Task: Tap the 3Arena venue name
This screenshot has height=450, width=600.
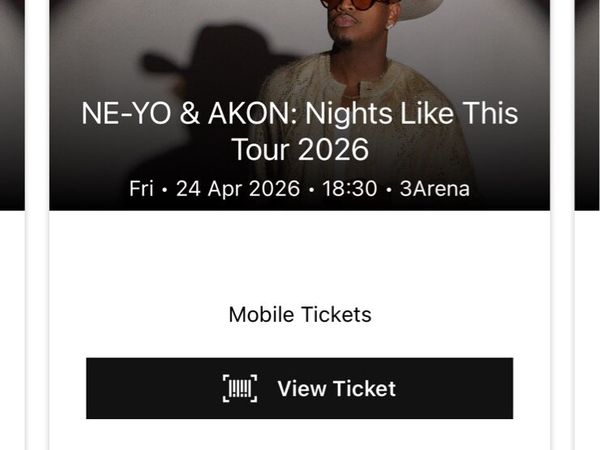Action: coord(435,189)
